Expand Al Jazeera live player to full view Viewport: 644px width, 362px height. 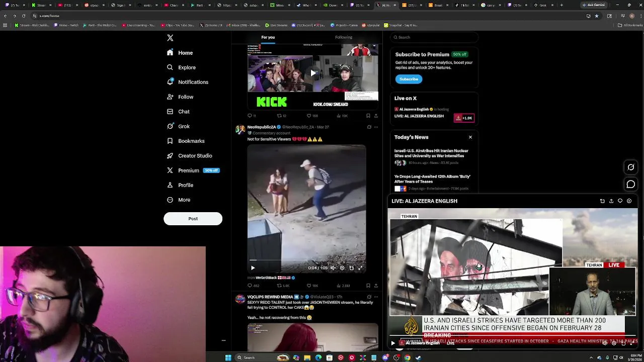coord(602,201)
